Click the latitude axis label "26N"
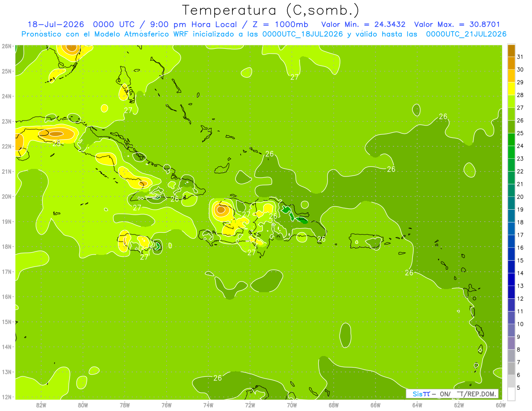The image size is (532, 411). pyautogui.click(x=6, y=46)
